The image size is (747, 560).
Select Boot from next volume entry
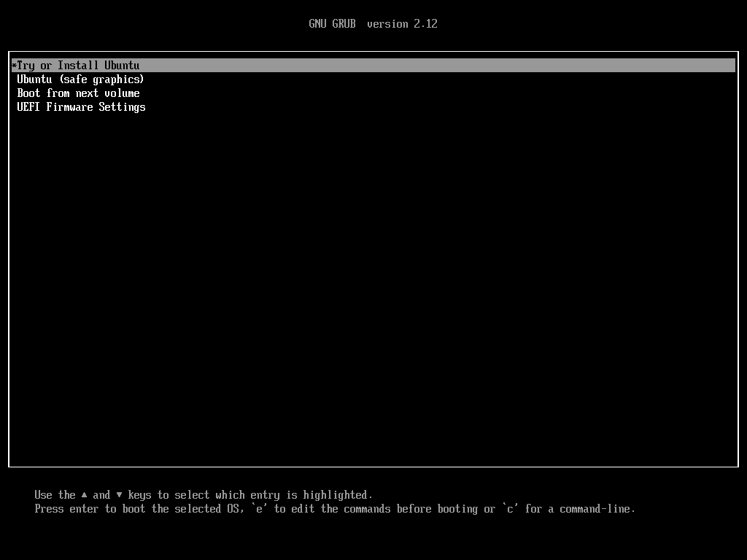78,93
